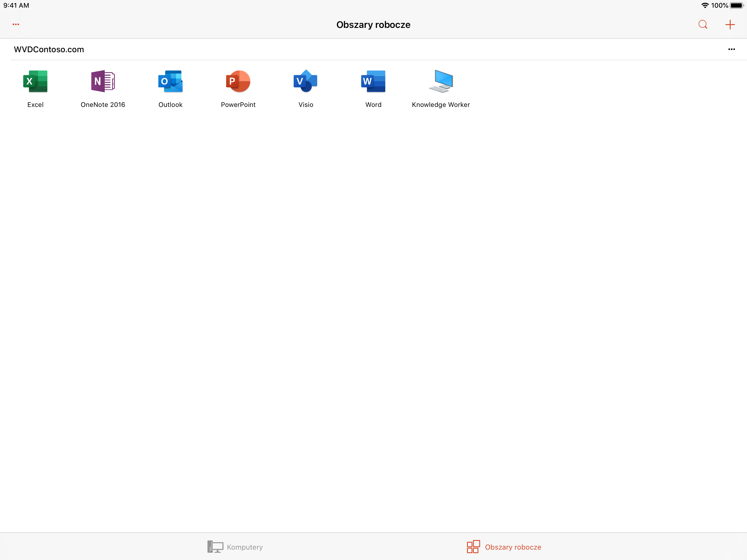Launch PowerPoint from the workspace
The image size is (747, 560).
238,81
